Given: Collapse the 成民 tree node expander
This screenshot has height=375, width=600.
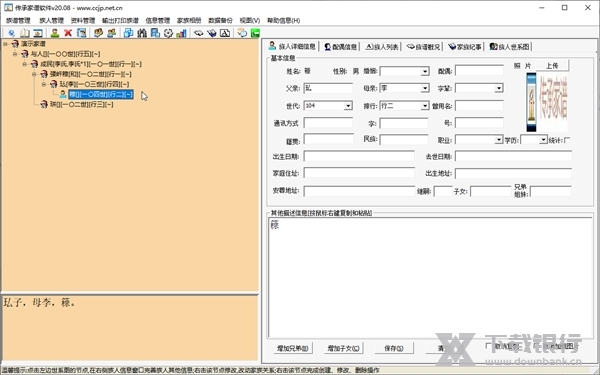Looking at the screenshot, I should click(24, 64).
